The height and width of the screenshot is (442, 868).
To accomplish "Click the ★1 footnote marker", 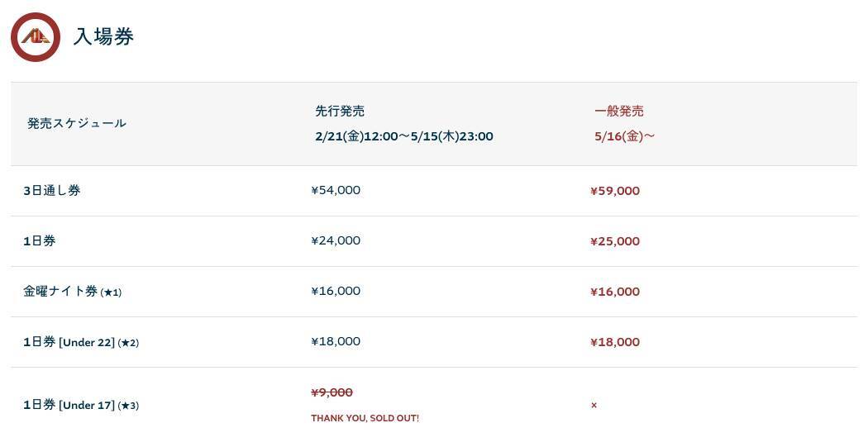I will pos(111,292).
